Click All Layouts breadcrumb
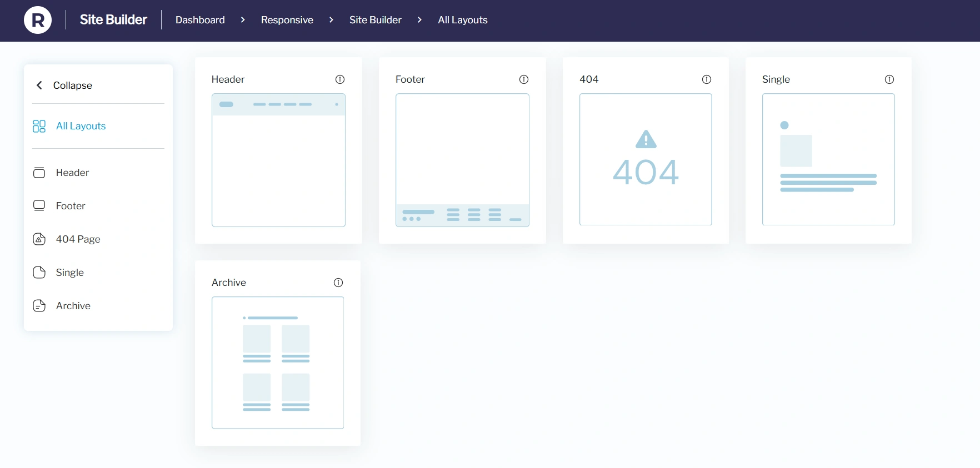Screen dimensions: 980x468 pos(463,20)
